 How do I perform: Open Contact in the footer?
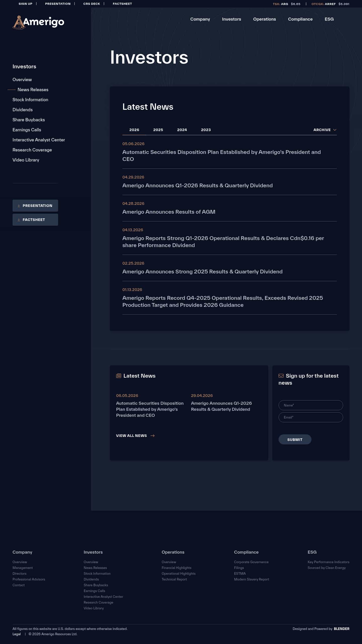pyautogui.click(x=19, y=585)
